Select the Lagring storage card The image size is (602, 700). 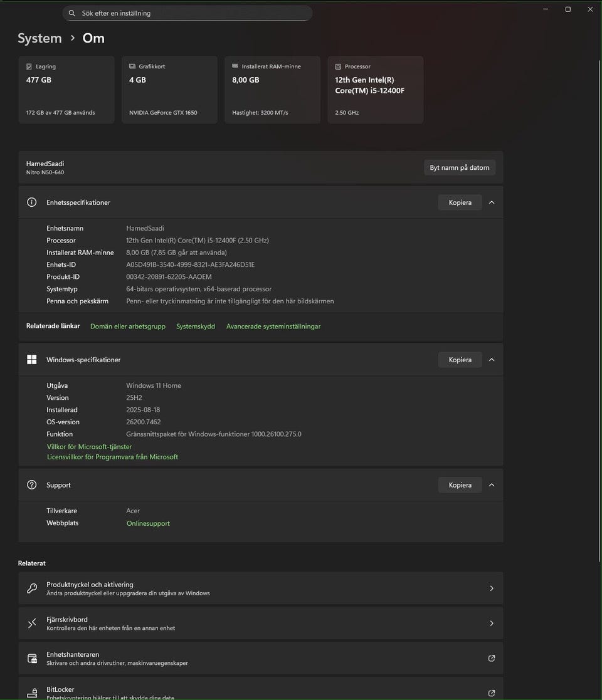click(x=66, y=90)
